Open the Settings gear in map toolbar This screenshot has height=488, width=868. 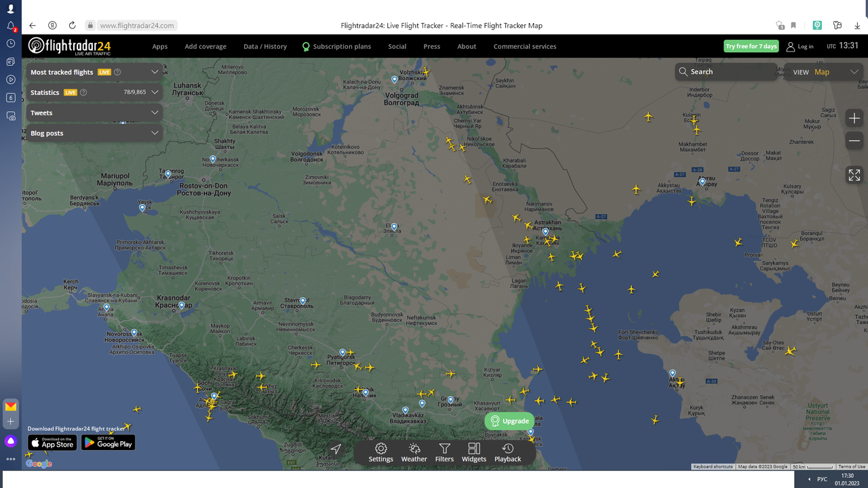[x=380, y=453]
